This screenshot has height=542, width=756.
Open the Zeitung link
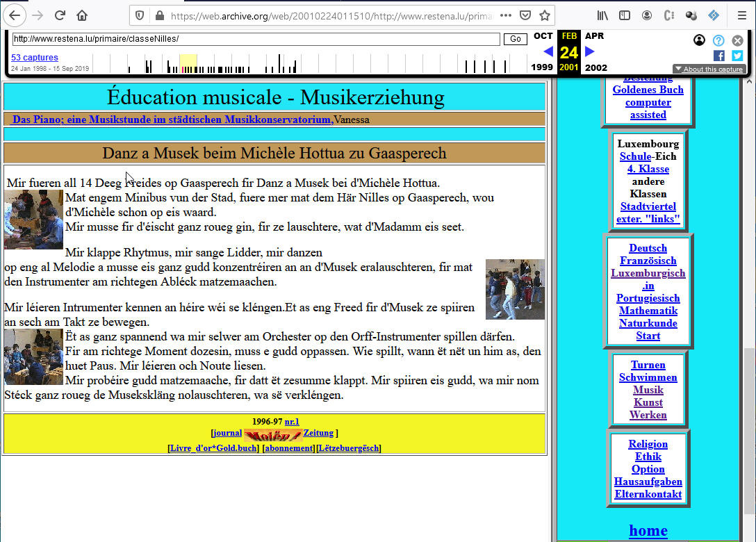[318, 433]
